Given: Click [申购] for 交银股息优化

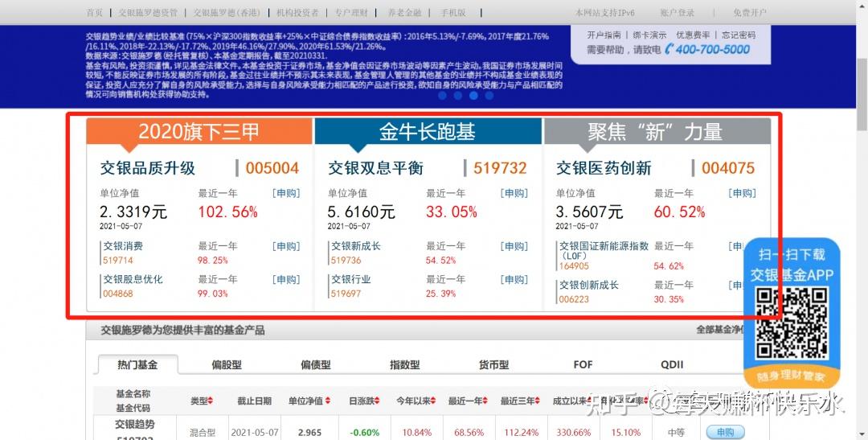Looking at the screenshot, I should [x=286, y=279].
